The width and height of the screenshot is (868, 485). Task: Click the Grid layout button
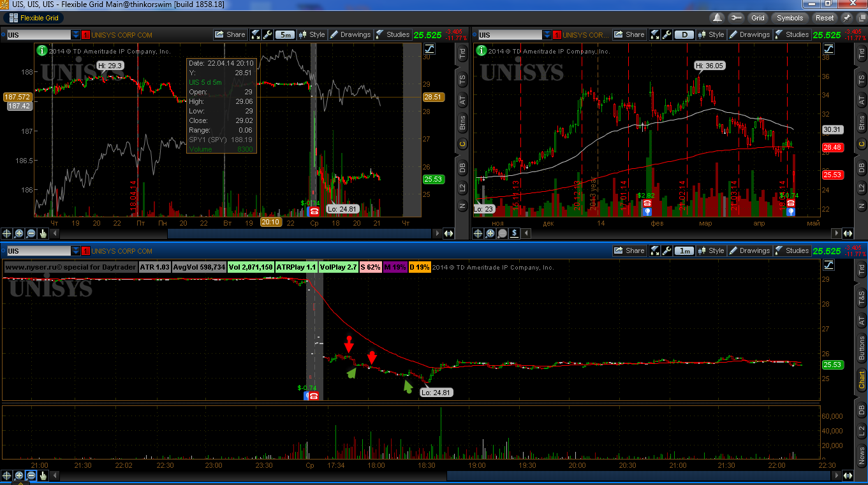[x=758, y=18]
